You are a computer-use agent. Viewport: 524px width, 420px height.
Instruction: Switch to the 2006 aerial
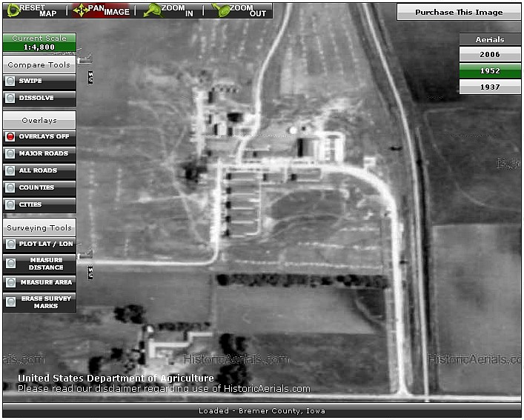point(489,55)
